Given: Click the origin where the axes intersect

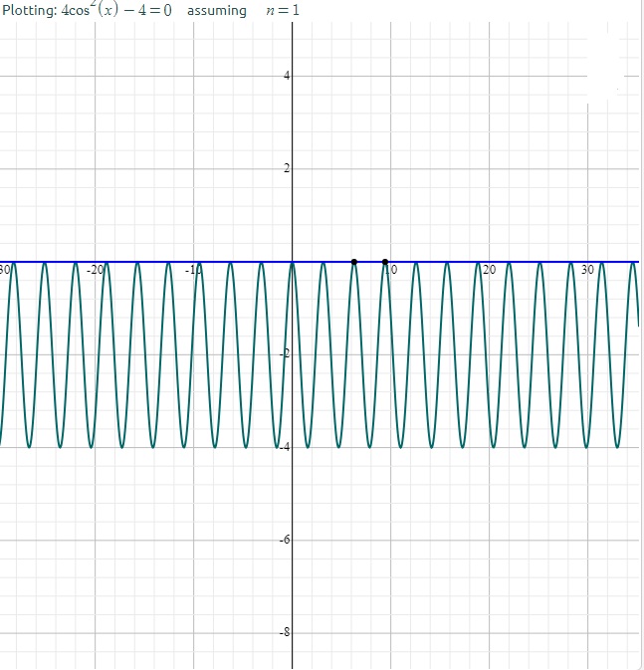Looking at the screenshot, I should click(293, 262).
